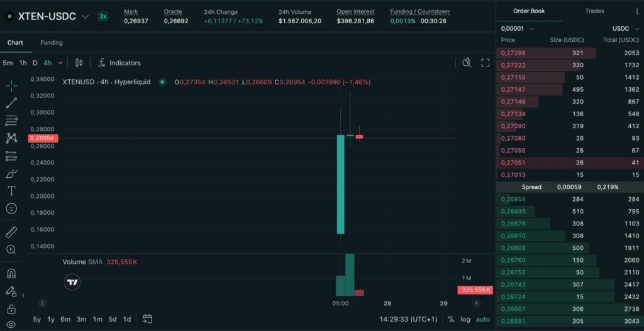Click the 14:29:33 (UTC+1) timezone selector
Screen dimensions: 644x331
[x=408, y=319]
